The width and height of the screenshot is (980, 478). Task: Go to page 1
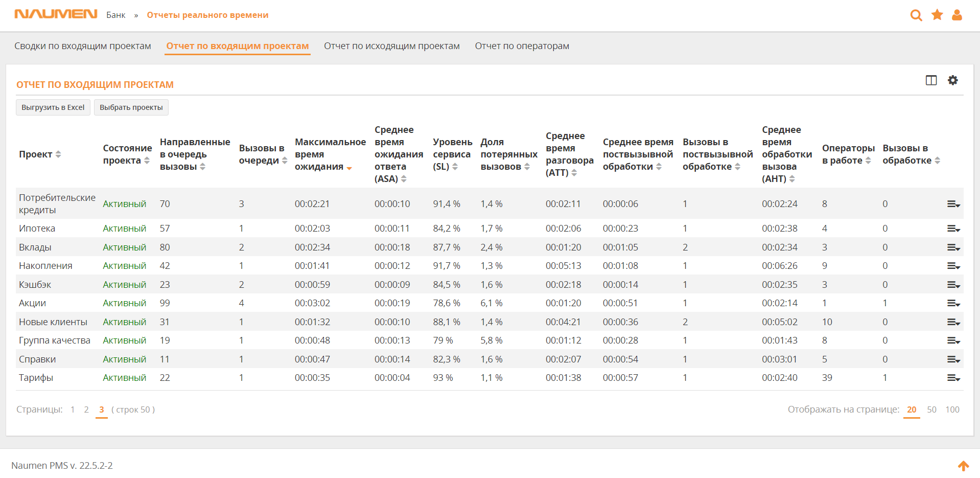(x=73, y=409)
